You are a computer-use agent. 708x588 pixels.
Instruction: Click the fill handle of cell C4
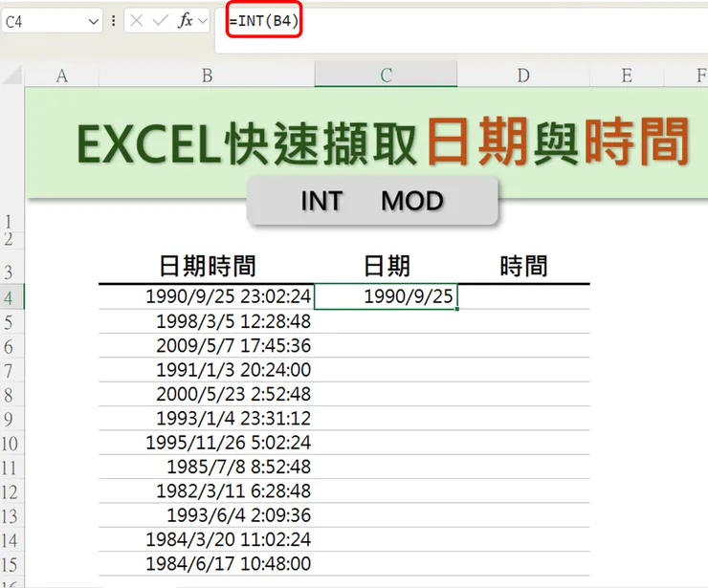click(x=457, y=309)
